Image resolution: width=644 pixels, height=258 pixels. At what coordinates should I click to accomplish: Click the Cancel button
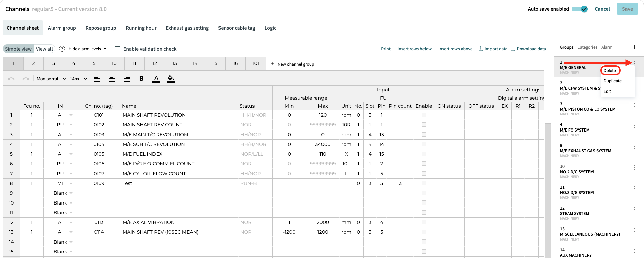pos(602,9)
